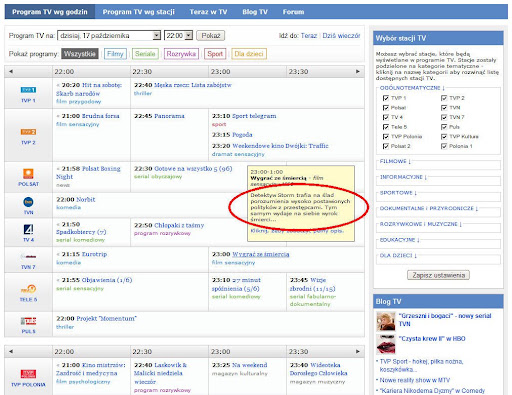Open the Tele 5 channel logo

pos(28,289)
